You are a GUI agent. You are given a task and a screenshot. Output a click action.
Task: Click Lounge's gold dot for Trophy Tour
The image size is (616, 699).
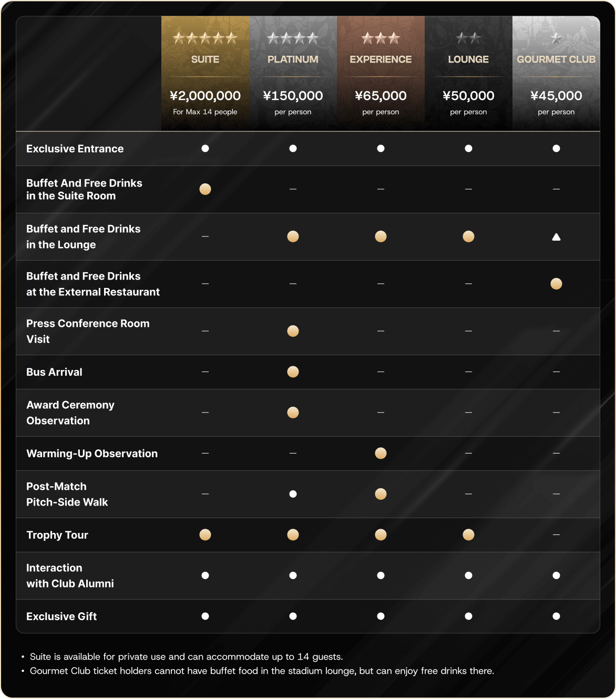468,535
